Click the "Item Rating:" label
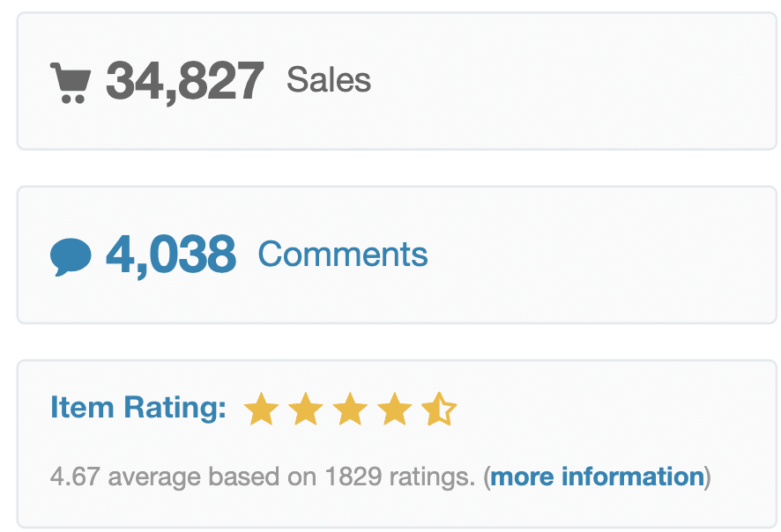This screenshot has width=781, height=532. (138, 409)
